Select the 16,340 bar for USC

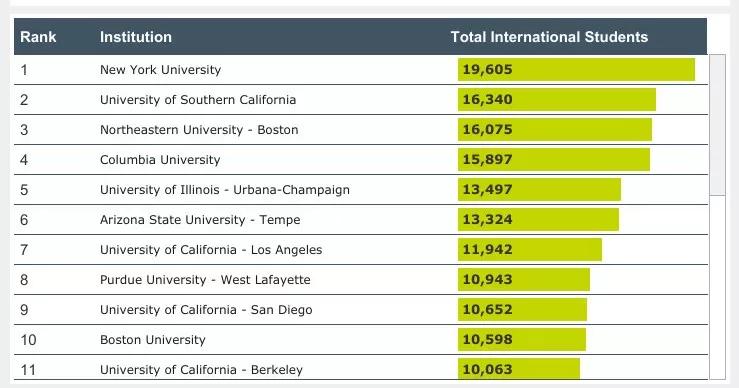[x=557, y=99]
